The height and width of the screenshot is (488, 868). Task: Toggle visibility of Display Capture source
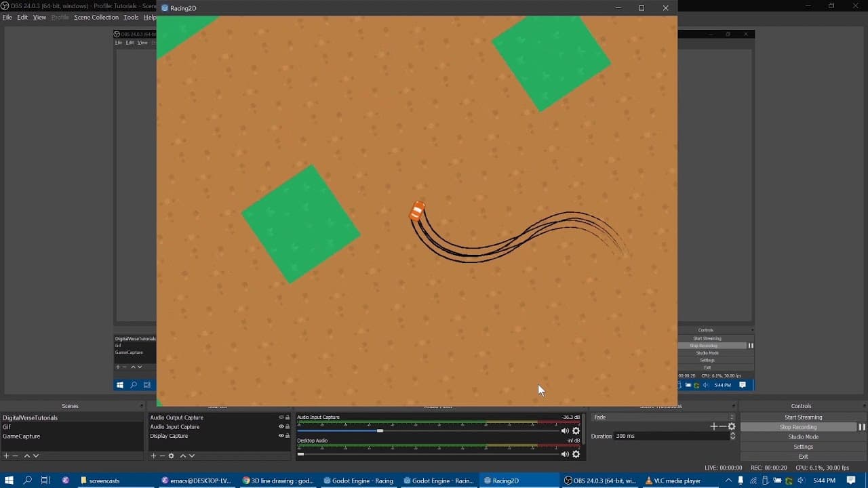click(281, 436)
